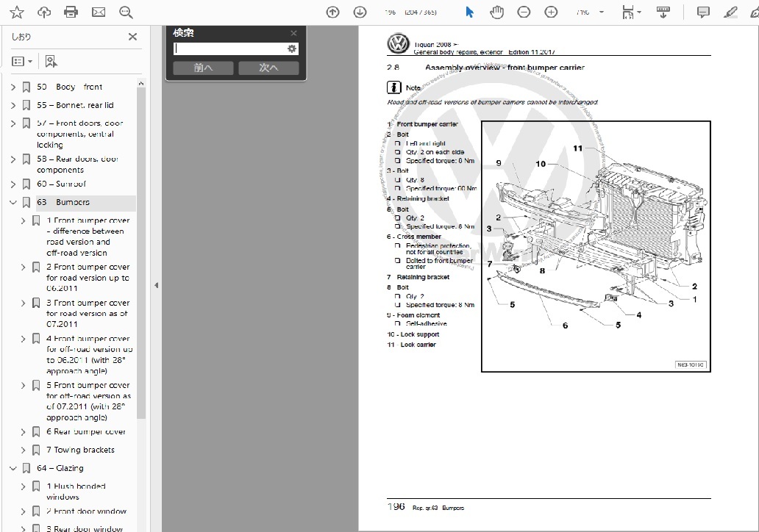Click the search text input field
759x532 pixels.
click(229, 48)
